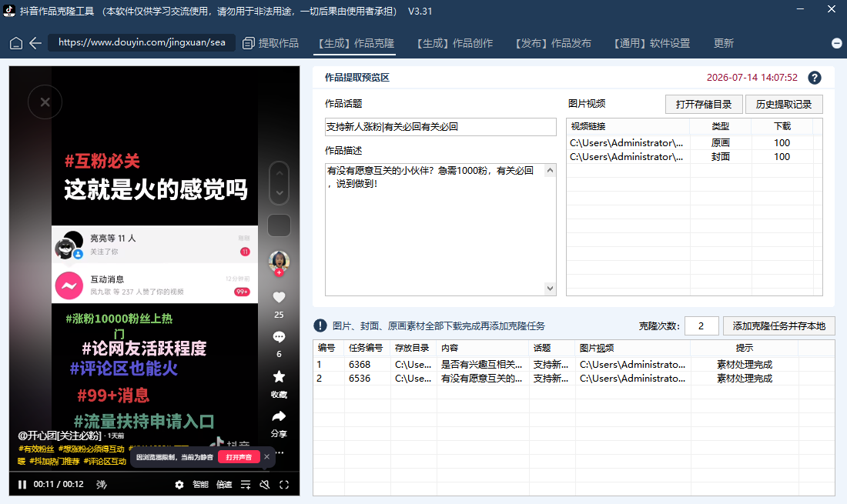The width and height of the screenshot is (847, 504).
Task: Navigate back with the arrow icon
Action: point(35,43)
